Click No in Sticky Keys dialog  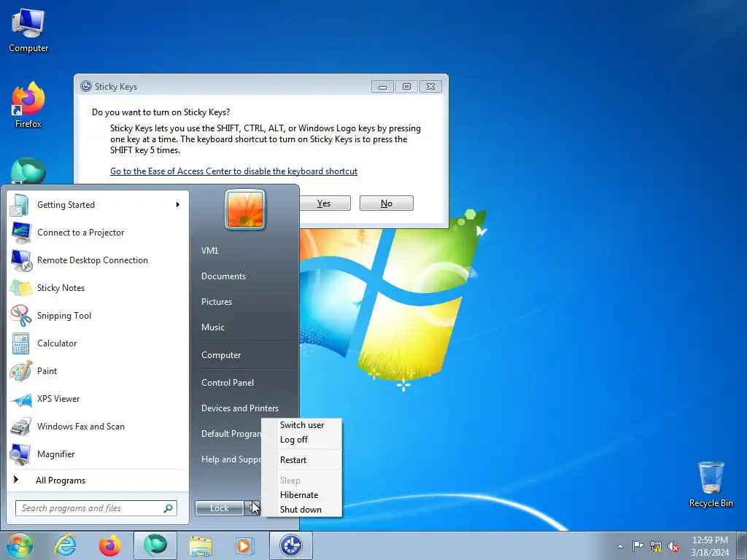[387, 203]
